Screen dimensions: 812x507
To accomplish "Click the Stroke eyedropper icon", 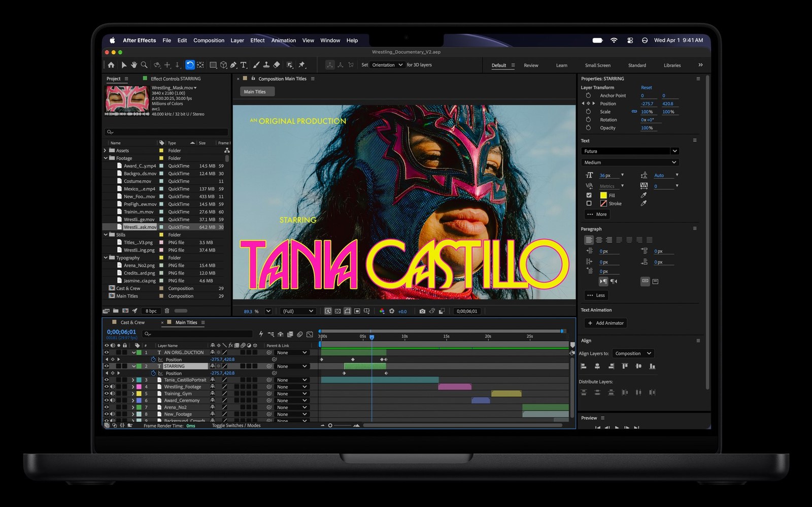I will [x=644, y=203].
